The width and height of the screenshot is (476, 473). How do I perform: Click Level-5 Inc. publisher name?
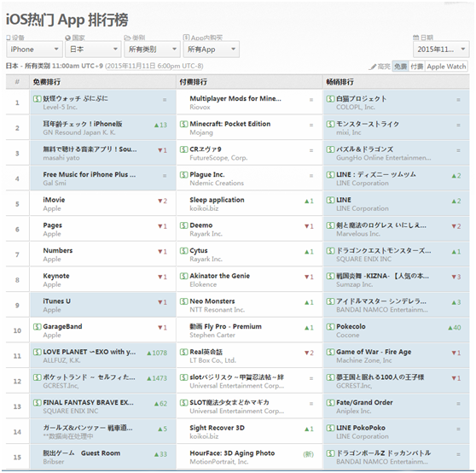[60, 108]
